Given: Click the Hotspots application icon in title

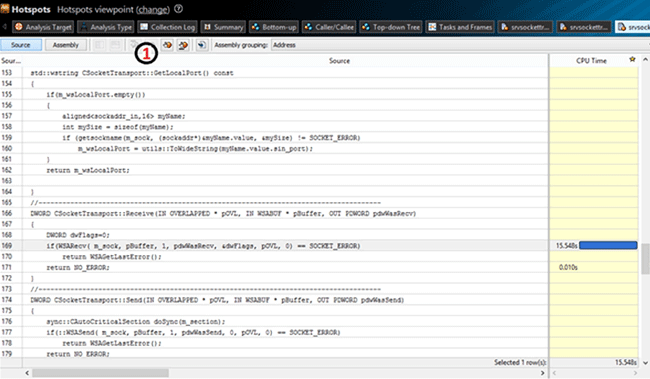Looking at the screenshot, I should (x=5, y=9).
